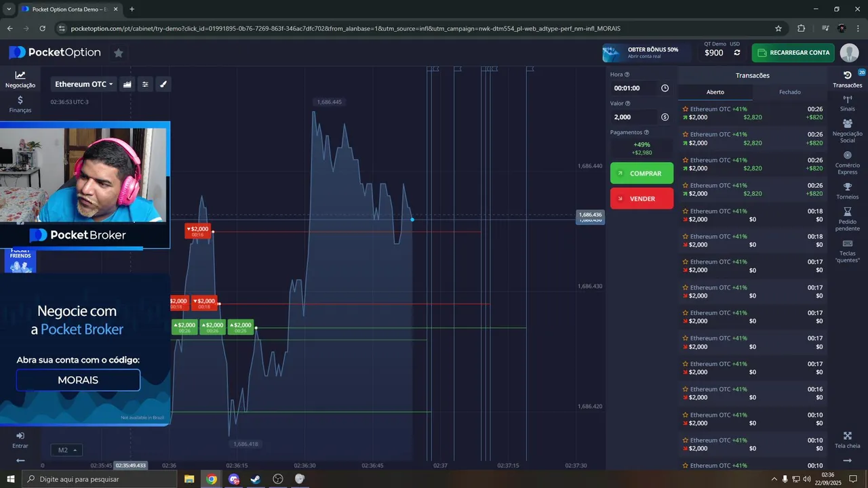Open the Negociação Social panel
This screenshot has height=488, width=868.
point(848,131)
